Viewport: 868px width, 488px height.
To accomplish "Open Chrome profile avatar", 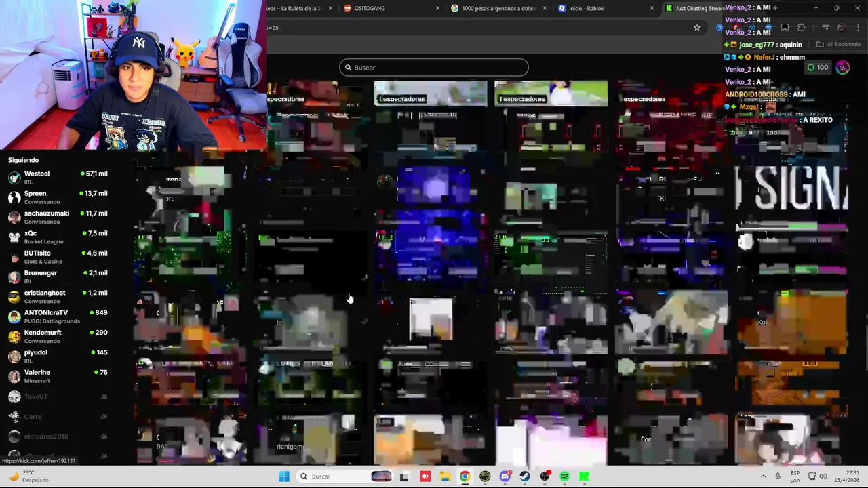I will pos(841,28).
